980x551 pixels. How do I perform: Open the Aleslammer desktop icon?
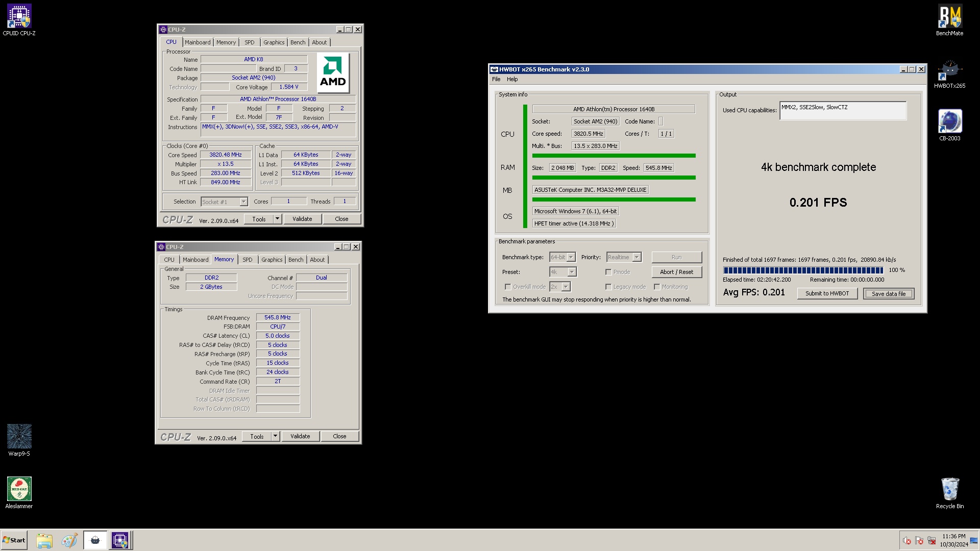[19, 493]
